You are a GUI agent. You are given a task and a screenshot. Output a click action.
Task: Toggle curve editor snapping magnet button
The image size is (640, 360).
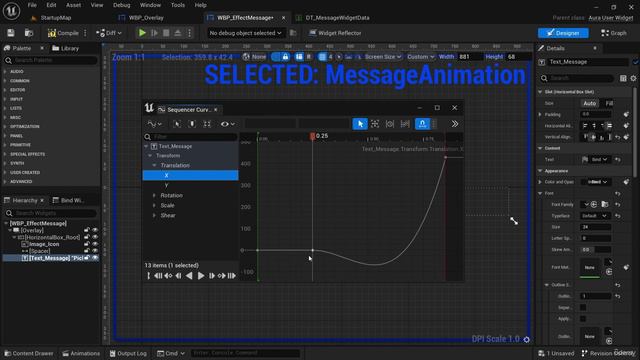(422, 124)
